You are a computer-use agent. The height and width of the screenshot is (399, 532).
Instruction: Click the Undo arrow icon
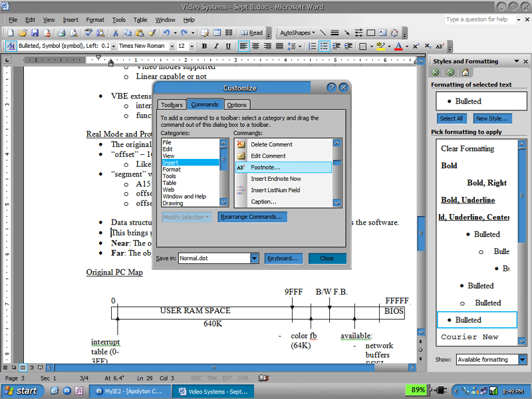tap(166, 33)
